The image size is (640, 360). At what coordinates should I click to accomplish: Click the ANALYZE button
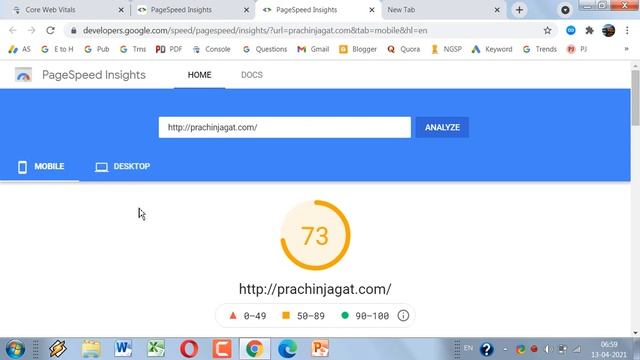coord(442,127)
